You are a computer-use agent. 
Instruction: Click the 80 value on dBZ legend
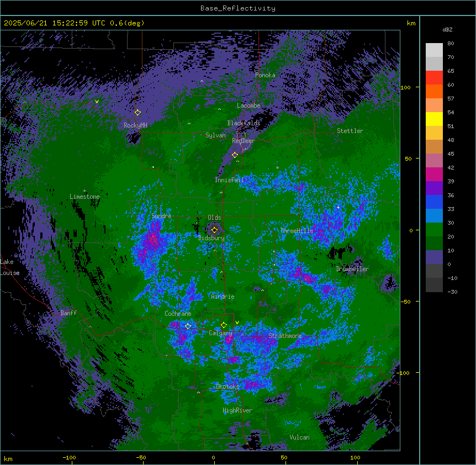[451, 44]
